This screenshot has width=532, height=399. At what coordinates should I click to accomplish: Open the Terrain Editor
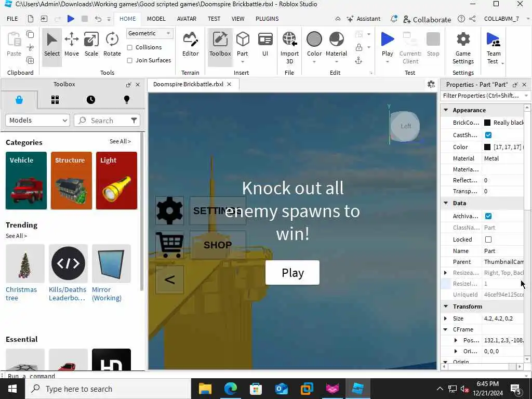(190, 44)
